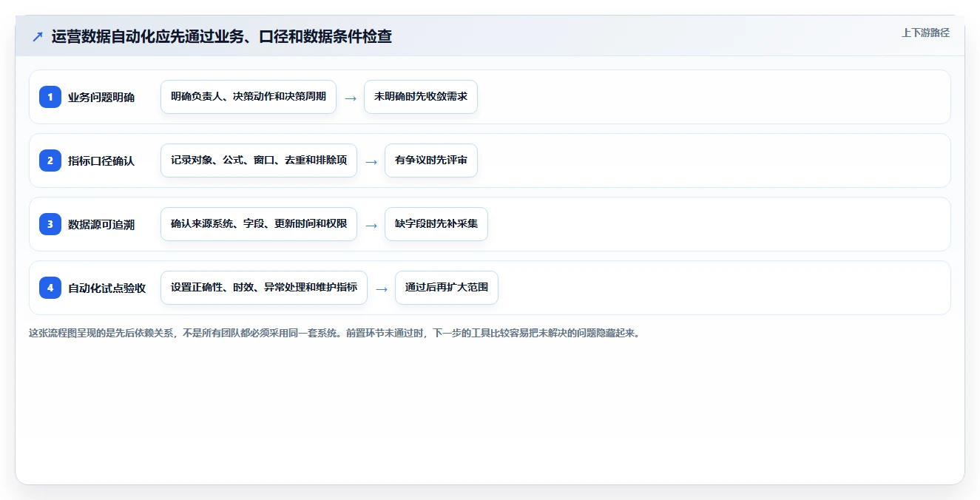Select step number 3 badge
The height and width of the screenshot is (500, 980).
tap(50, 224)
